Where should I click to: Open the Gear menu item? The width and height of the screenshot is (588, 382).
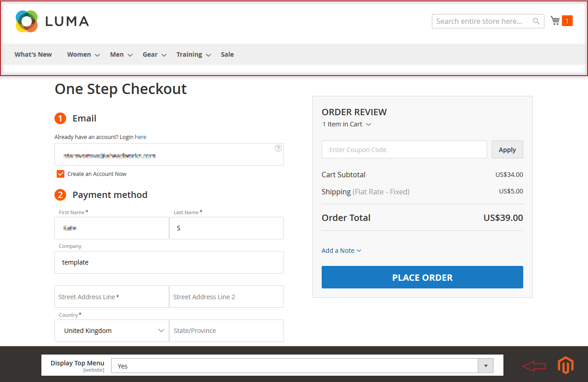coord(150,54)
